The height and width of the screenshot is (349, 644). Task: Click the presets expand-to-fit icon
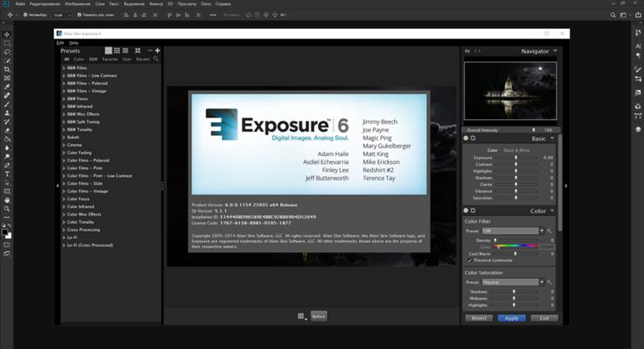138,51
